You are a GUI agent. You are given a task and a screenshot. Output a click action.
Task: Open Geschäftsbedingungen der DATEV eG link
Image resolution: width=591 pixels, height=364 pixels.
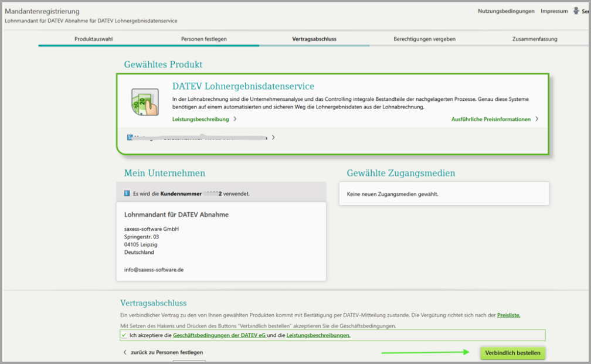[219, 335]
